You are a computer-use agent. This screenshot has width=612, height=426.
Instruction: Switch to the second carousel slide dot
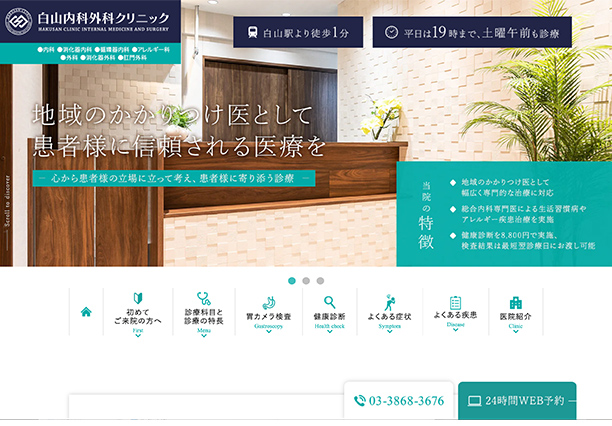click(306, 281)
